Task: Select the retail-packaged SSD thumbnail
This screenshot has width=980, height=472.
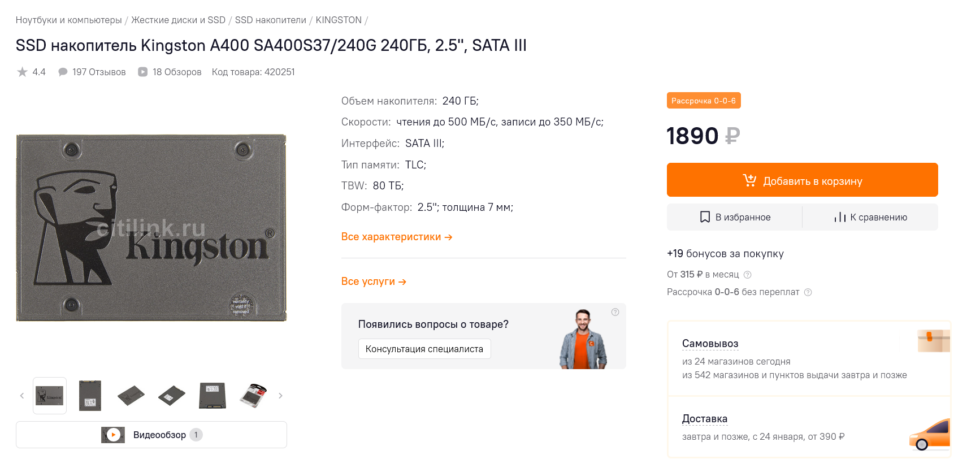Action: click(x=253, y=396)
